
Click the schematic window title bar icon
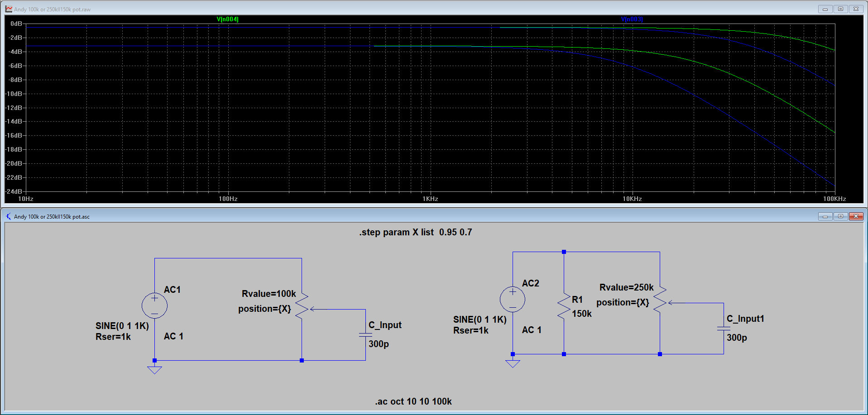9,216
